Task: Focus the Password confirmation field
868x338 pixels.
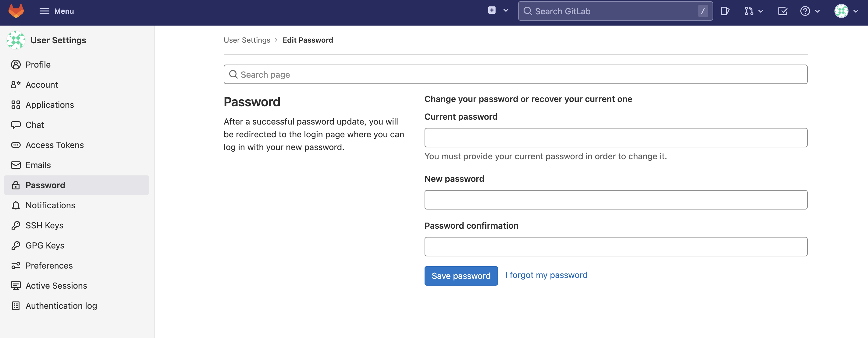Action: point(616,247)
